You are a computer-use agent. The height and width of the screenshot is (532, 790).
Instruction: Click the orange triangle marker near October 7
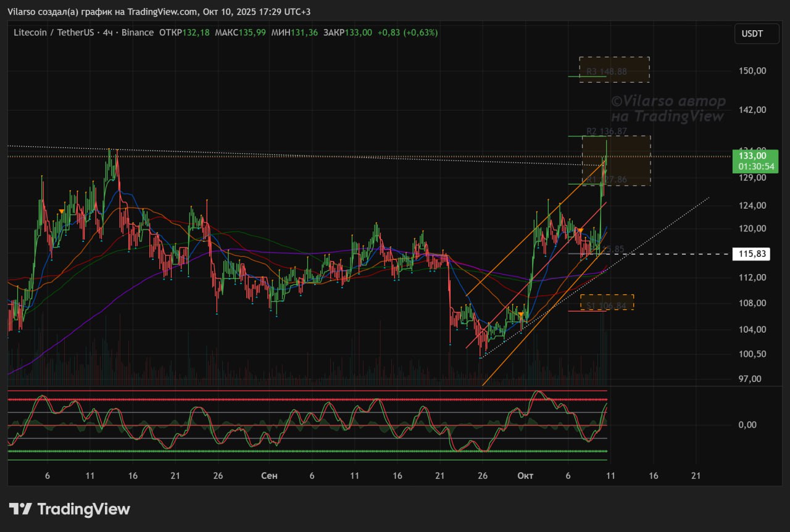point(580,230)
